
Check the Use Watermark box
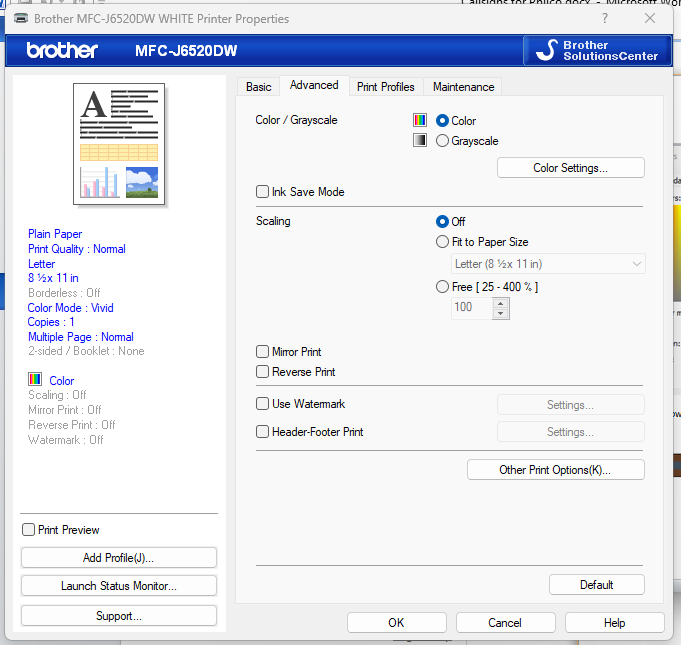click(262, 404)
